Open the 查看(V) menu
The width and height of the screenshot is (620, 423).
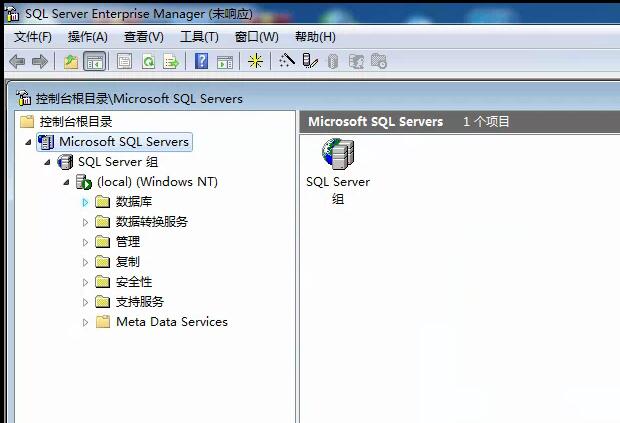pyautogui.click(x=144, y=37)
